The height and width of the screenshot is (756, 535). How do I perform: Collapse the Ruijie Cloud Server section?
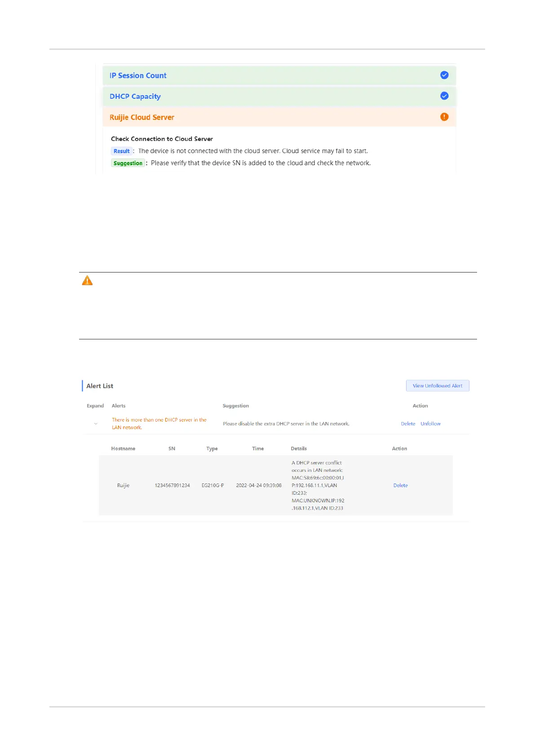(279, 117)
